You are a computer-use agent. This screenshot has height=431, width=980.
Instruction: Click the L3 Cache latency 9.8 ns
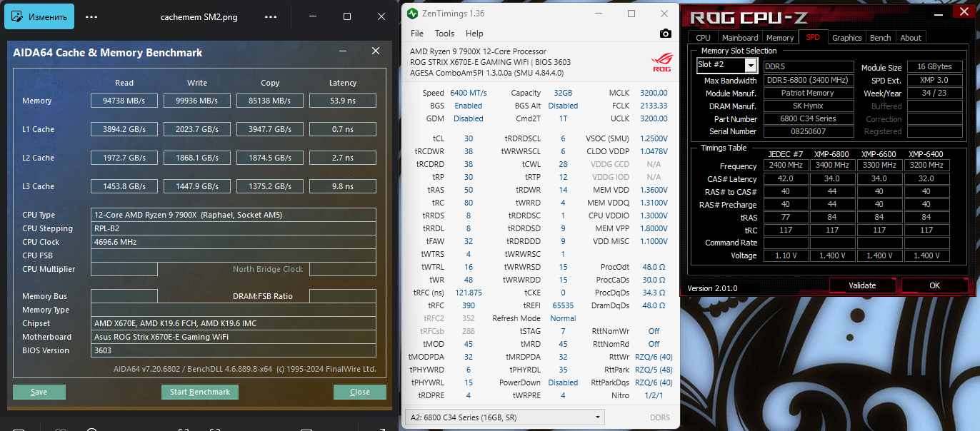click(x=343, y=186)
